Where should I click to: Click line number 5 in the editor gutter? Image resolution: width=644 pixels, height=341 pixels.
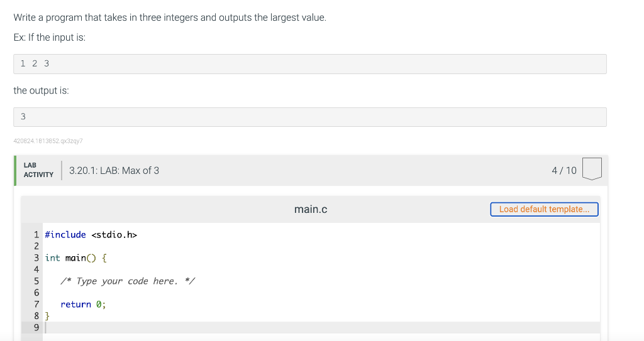coord(36,281)
